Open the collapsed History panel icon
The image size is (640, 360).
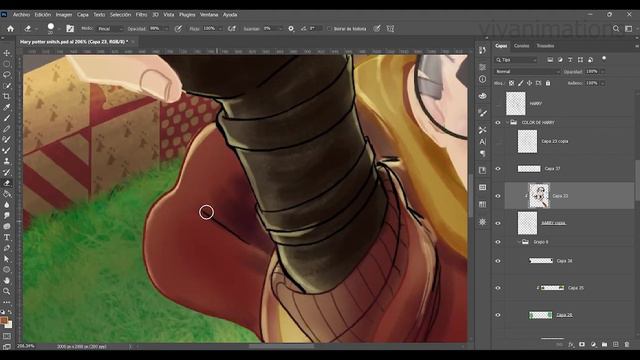[x=482, y=50]
